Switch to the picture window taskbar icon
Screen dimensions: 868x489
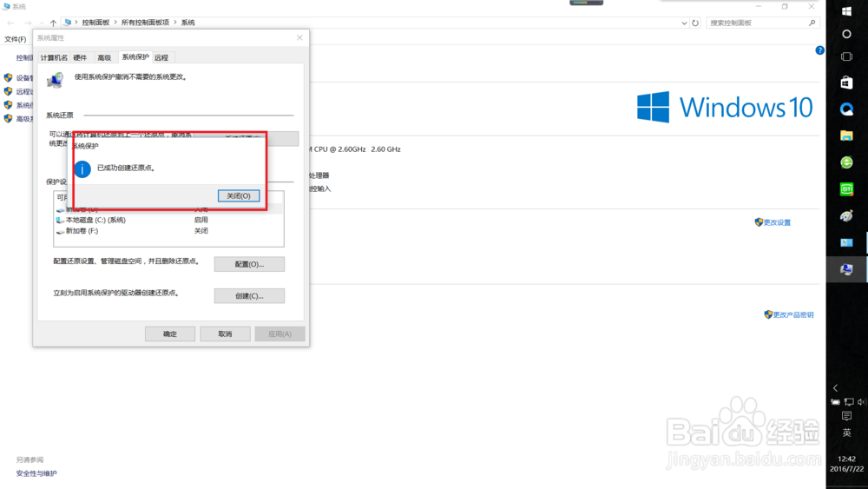(846, 242)
